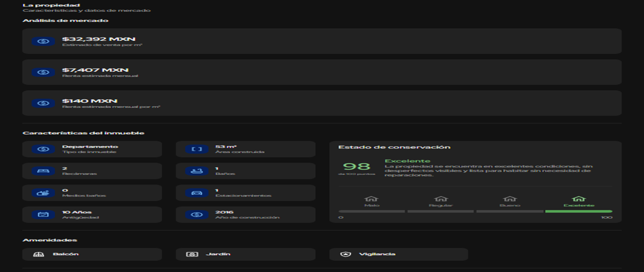
Task: Select the area icon beside 53 m²
Action: (196, 149)
